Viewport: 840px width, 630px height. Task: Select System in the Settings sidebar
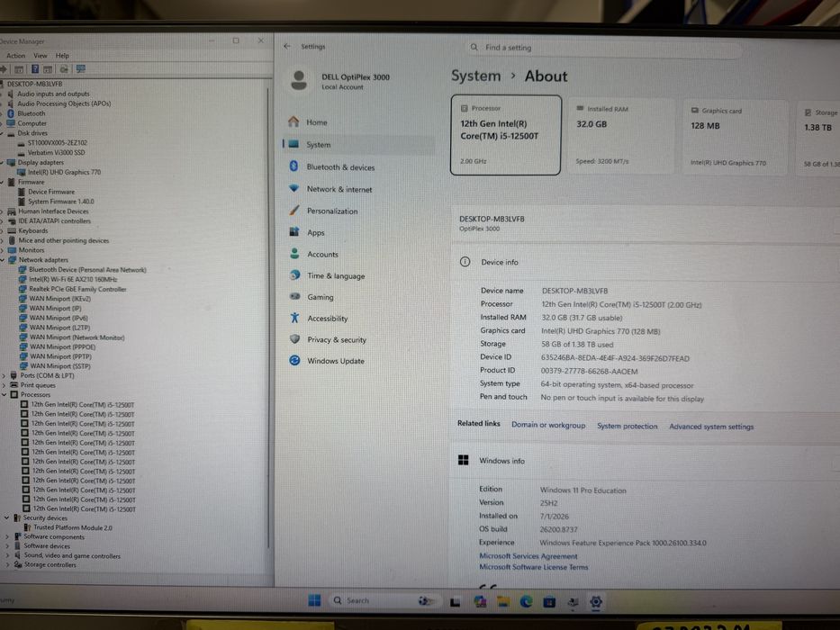tap(359, 145)
